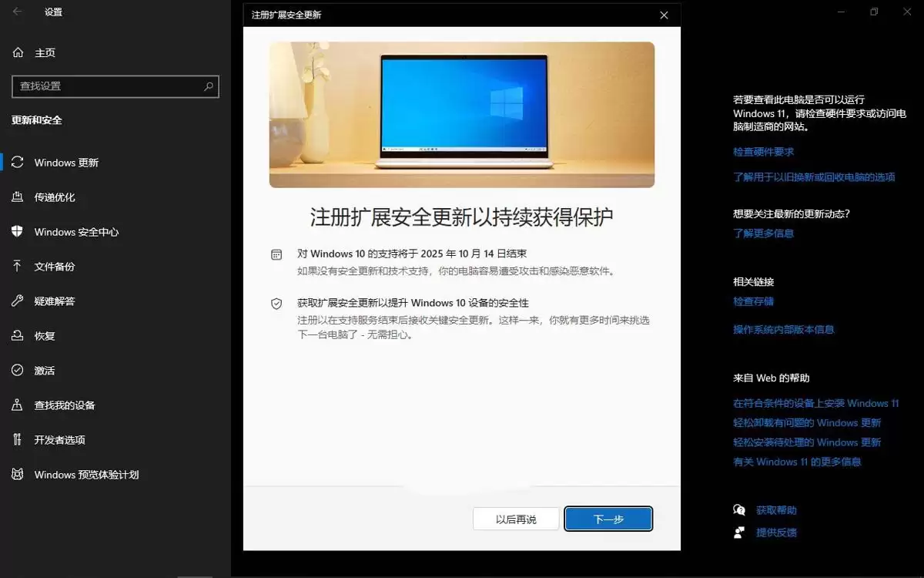Viewport: 924px width, 578px height.
Task: Select the 开发者选项 tools icon
Action: coord(18,440)
